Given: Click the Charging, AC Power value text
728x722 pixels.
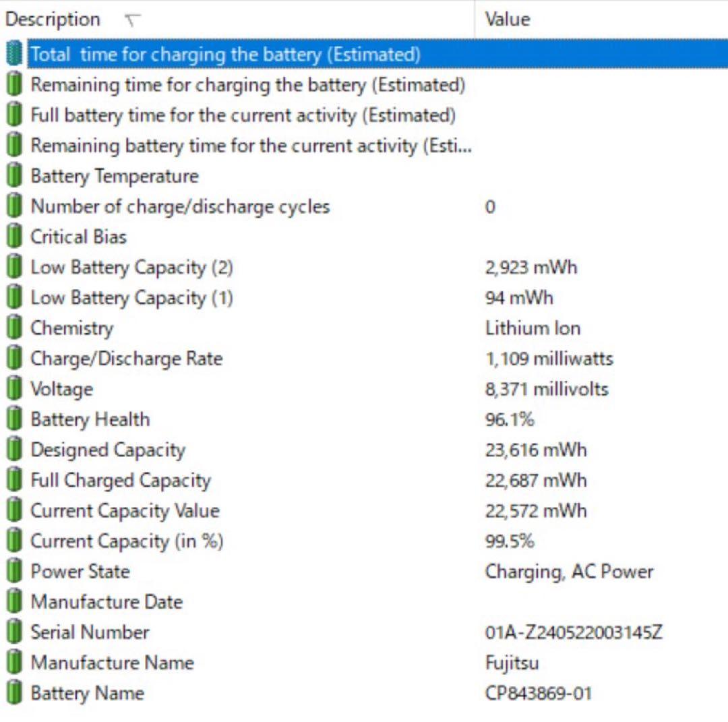Looking at the screenshot, I should [568, 571].
